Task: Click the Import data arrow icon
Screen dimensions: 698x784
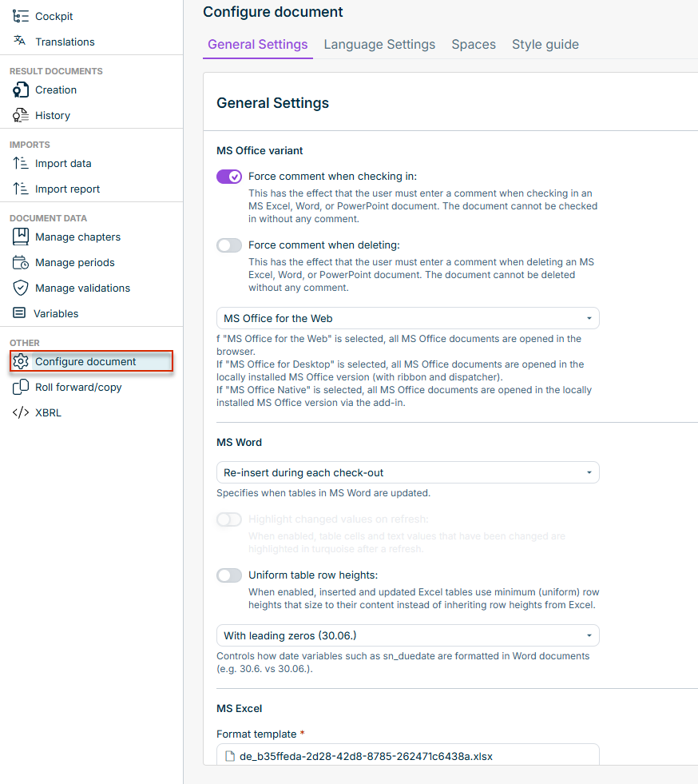Action: (21, 164)
